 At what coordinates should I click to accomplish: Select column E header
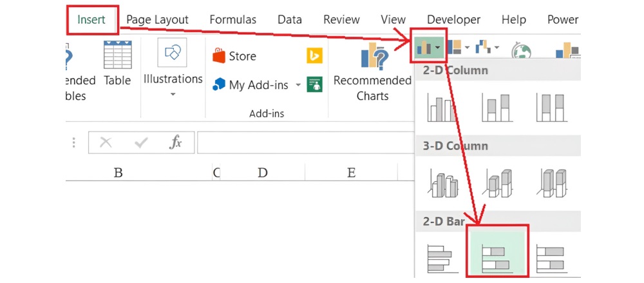click(x=351, y=172)
